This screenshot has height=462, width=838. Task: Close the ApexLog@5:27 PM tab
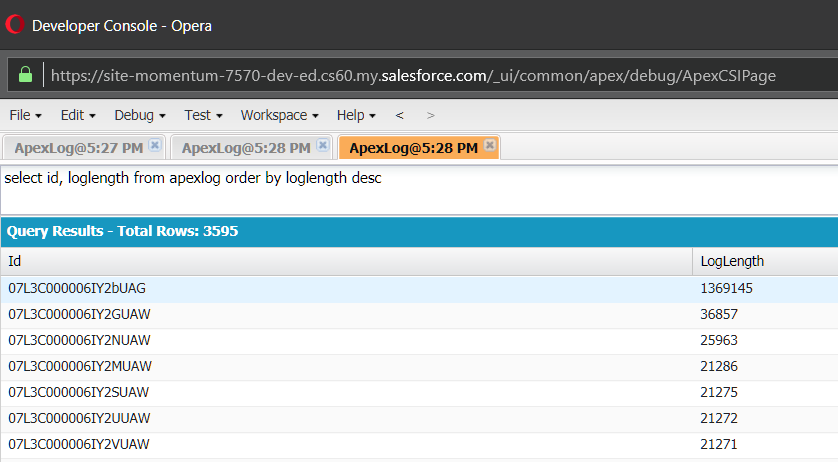pyautogui.click(x=155, y=145)
